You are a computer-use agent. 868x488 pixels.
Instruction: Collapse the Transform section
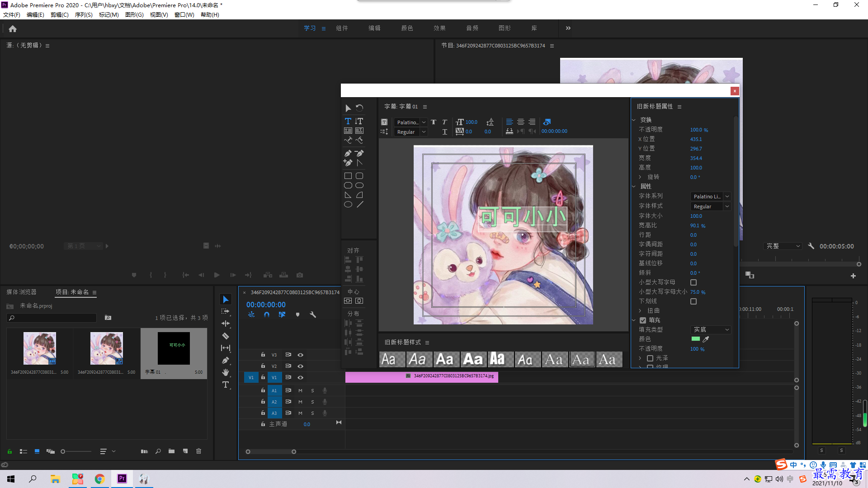634,120
